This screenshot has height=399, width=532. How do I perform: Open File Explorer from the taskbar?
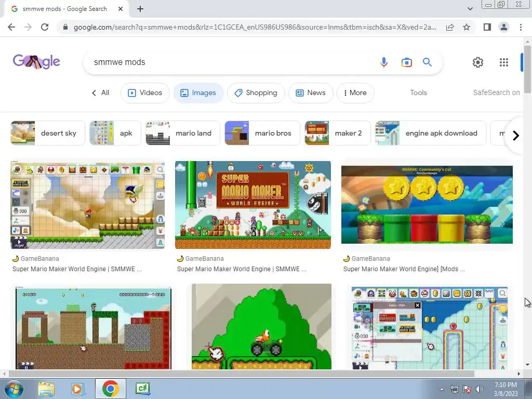coord(46,389)
